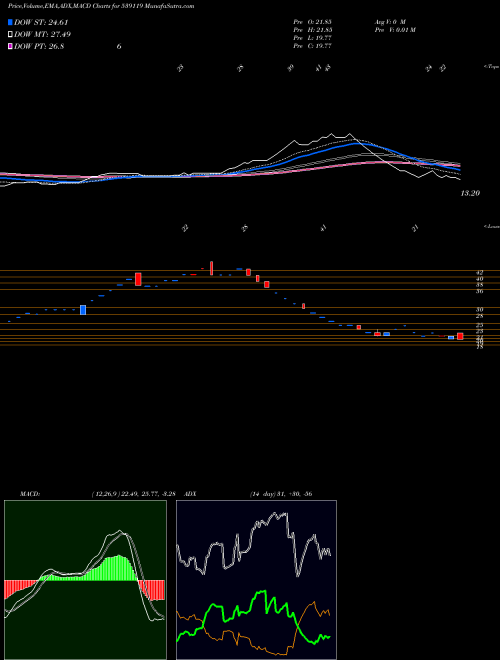Click the green MACD histogram panel
The width and height of the screenshot is (500, 660).
pyautogui.click(x=85, y=580)
